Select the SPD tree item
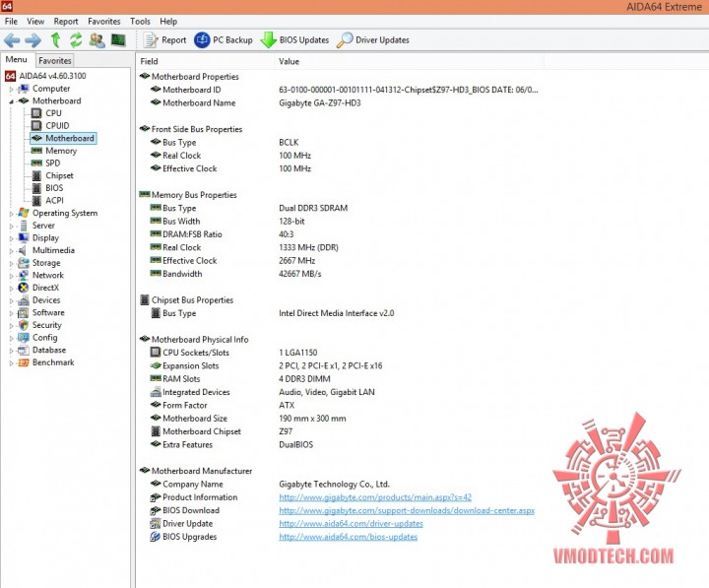The image size is (709, 588). tap(45, 163)
